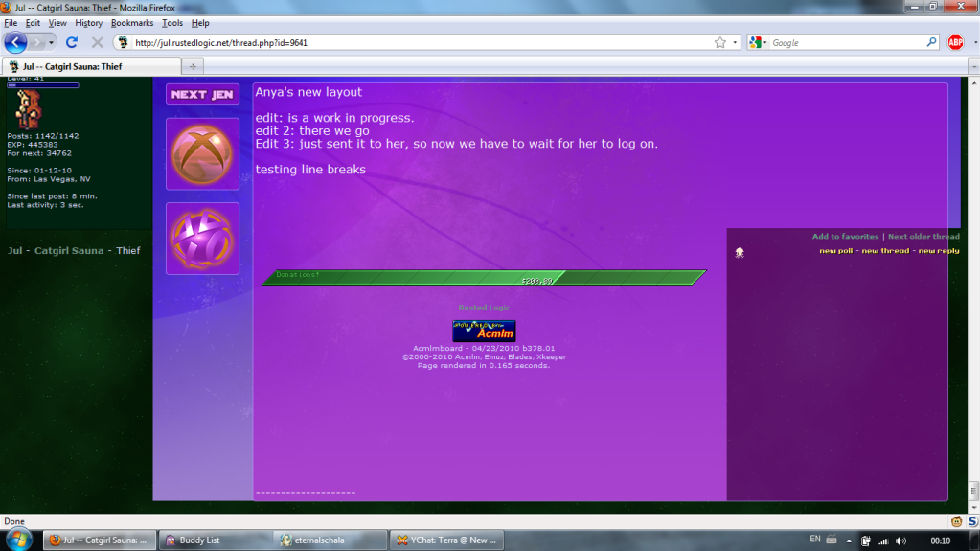The height and width of the screenshot is (551, 980).
Task: Click the green Donations progress bar
Action: pos(484,277)
